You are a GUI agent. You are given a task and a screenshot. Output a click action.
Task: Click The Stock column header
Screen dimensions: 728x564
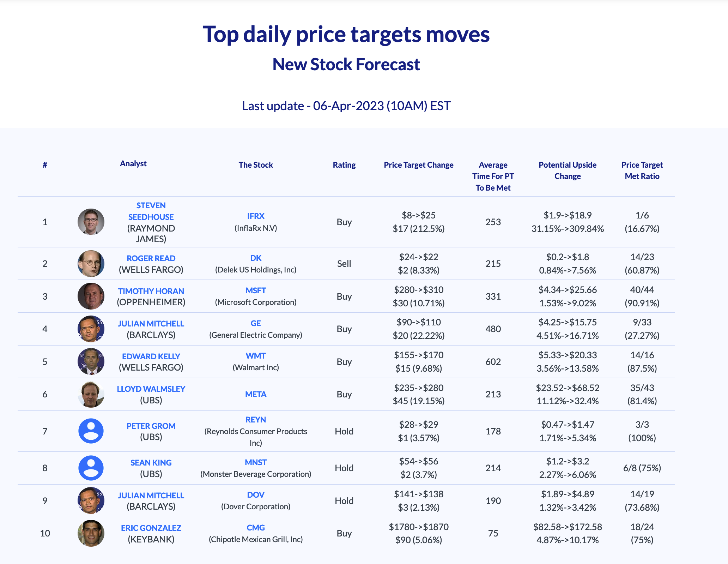[x=256, y=165]
